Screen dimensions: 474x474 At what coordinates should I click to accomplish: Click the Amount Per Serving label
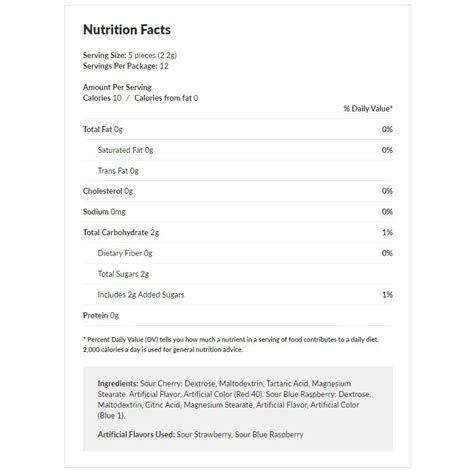pos(117,87)
